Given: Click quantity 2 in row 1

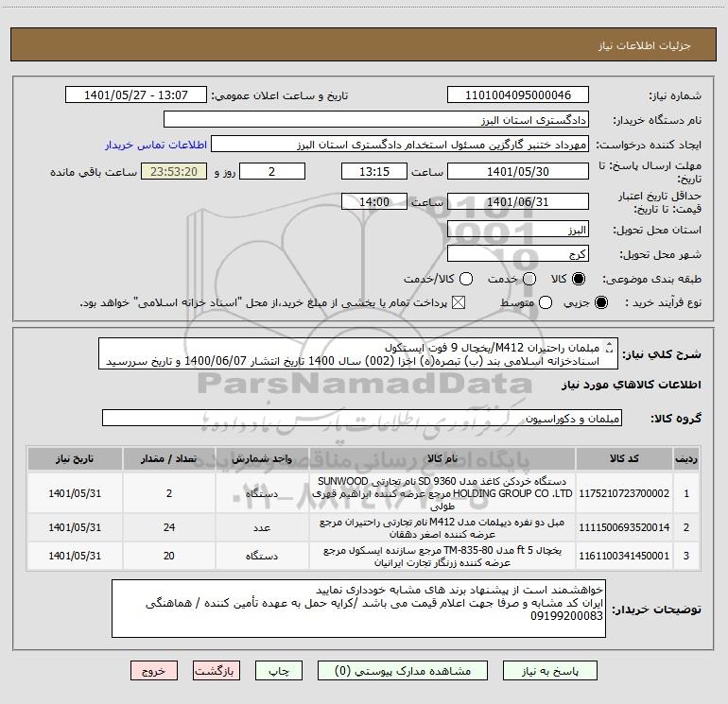Looking at the screenshot, I should coord(169,493).
